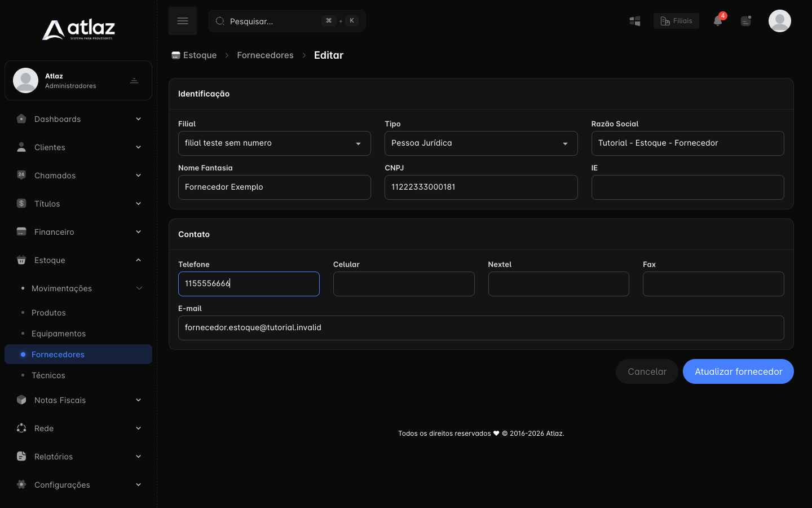This screenshot has width=812, height=508.
Task: Click the Financeiro card icon
Action: [x=21, y=231]
